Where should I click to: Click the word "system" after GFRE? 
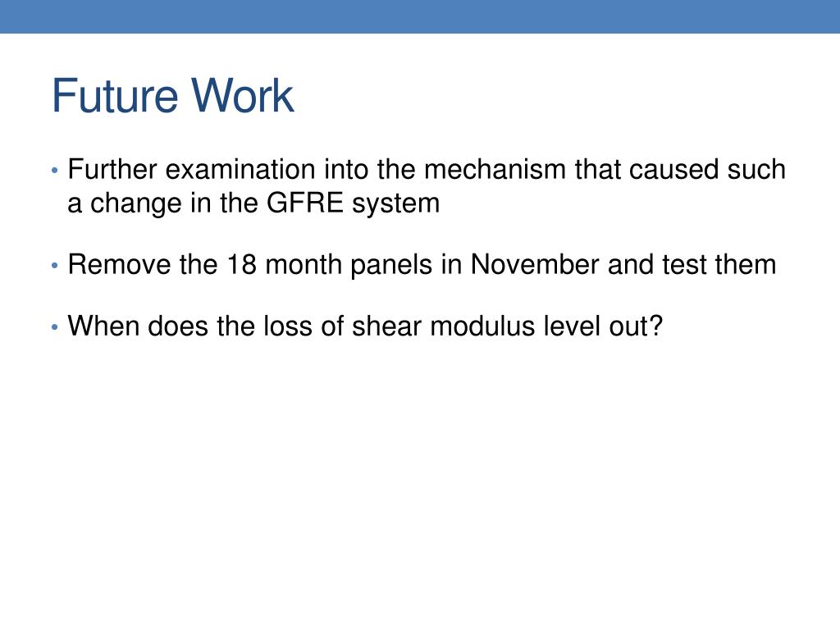pos(396,204)
